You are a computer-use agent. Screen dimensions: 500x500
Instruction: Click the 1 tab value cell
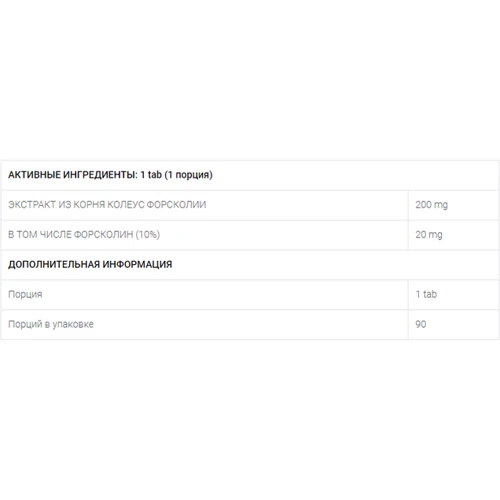[x=454, y=295]
